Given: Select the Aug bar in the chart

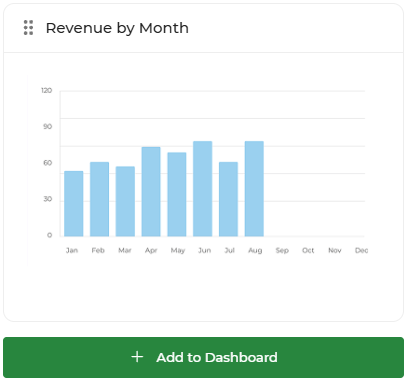Looking at the screenshot, I should 254,189.
